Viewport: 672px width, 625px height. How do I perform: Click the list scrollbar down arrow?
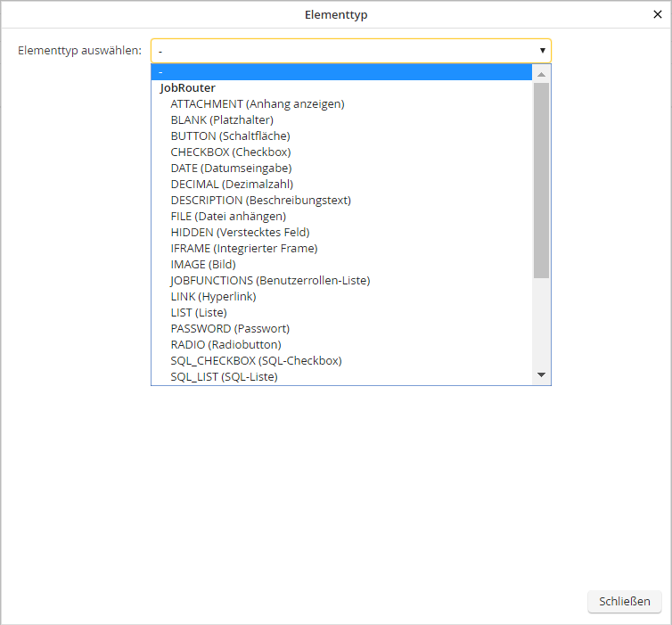tap(541, 375)
